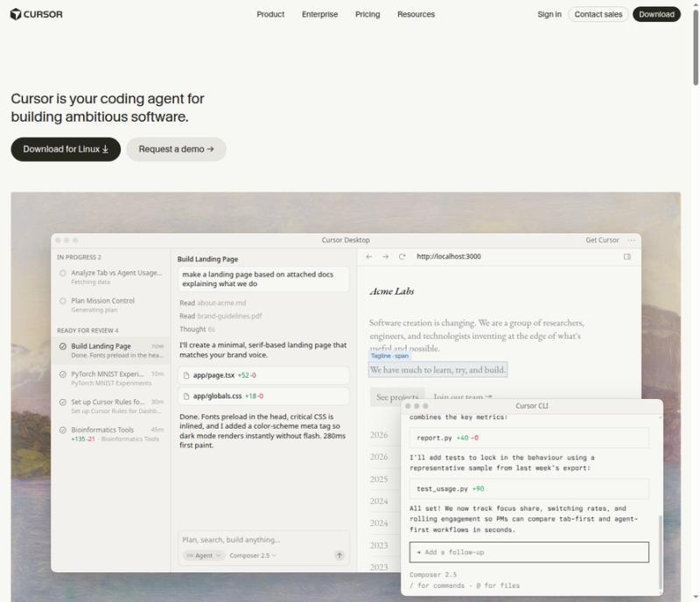Click status circle beside Plan Mission Control
Viewport: 700px width, 602px height.
pyautogui.click(x=63, y=301)
